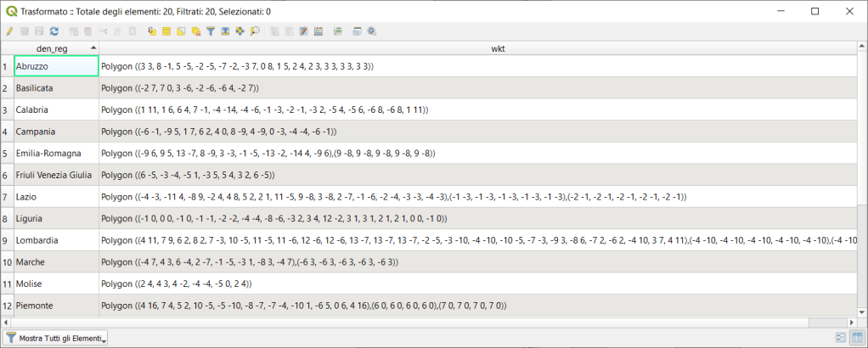Pan map to the selected rows
The height and width of the screenshot is (348, 868).
click(240, 31)
